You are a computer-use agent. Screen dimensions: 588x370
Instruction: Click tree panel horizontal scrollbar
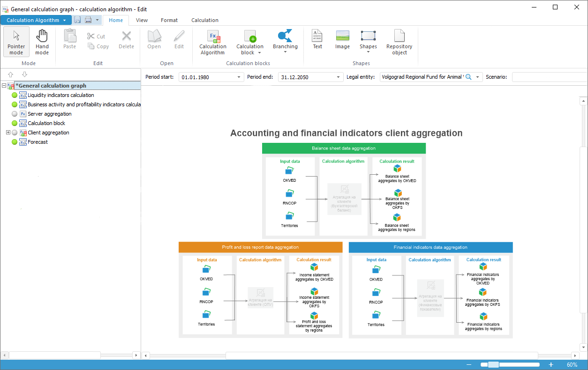[x=55, y=355]
